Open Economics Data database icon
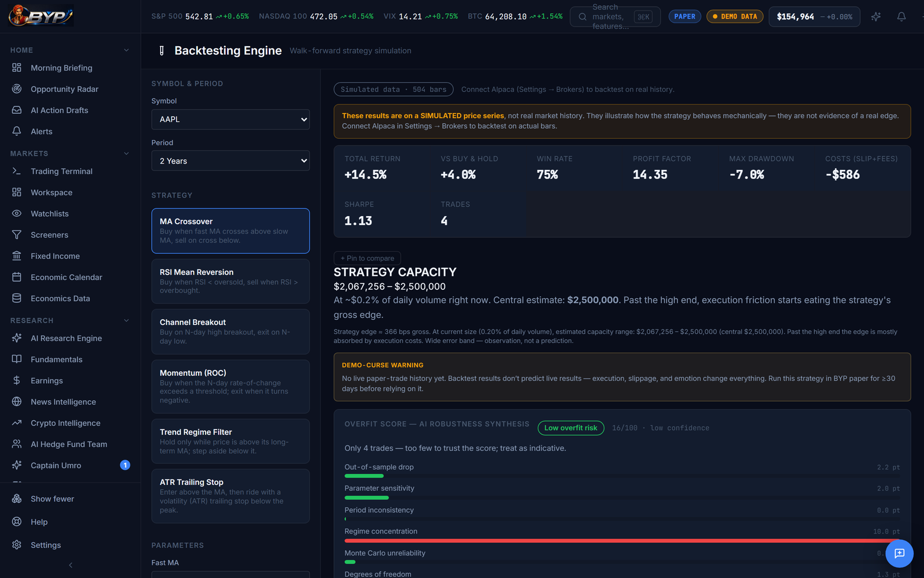 [17, 298]
